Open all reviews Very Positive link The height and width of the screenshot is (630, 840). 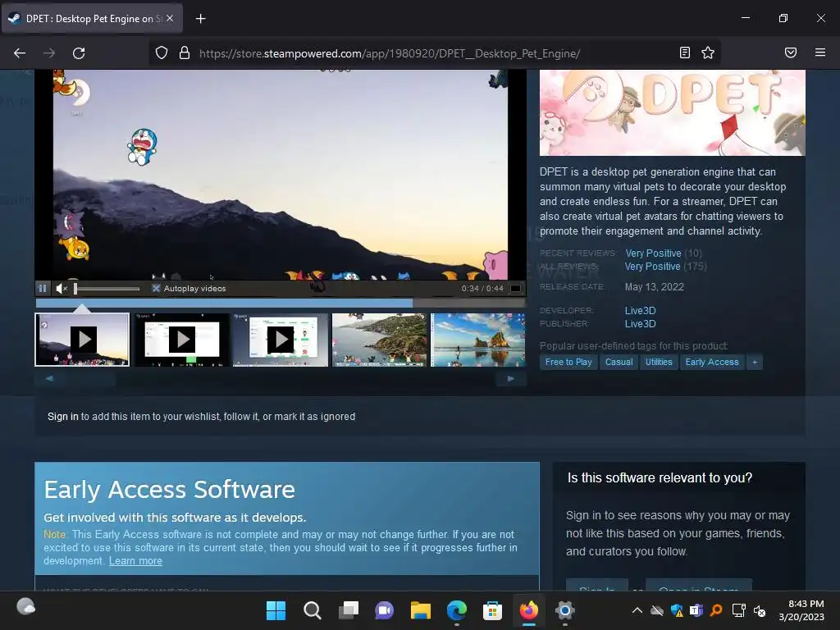[x=652, y=267]
